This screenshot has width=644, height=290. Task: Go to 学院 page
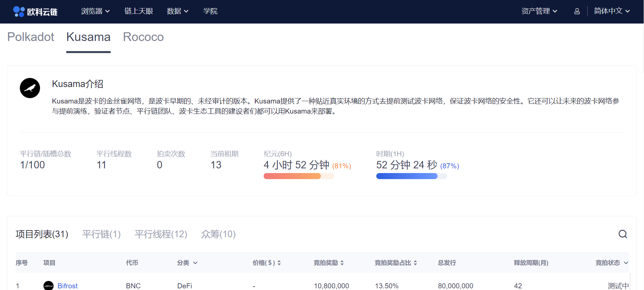tap(211, 11)
